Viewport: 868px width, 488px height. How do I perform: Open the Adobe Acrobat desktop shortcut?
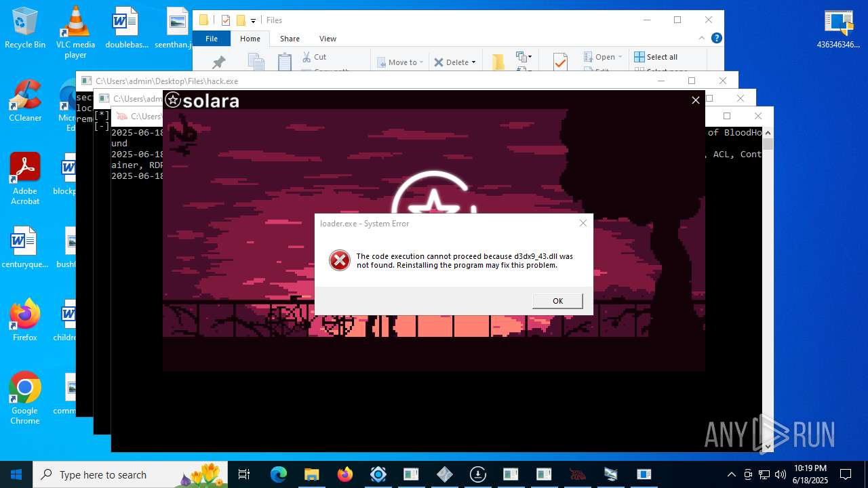(25, 178)
